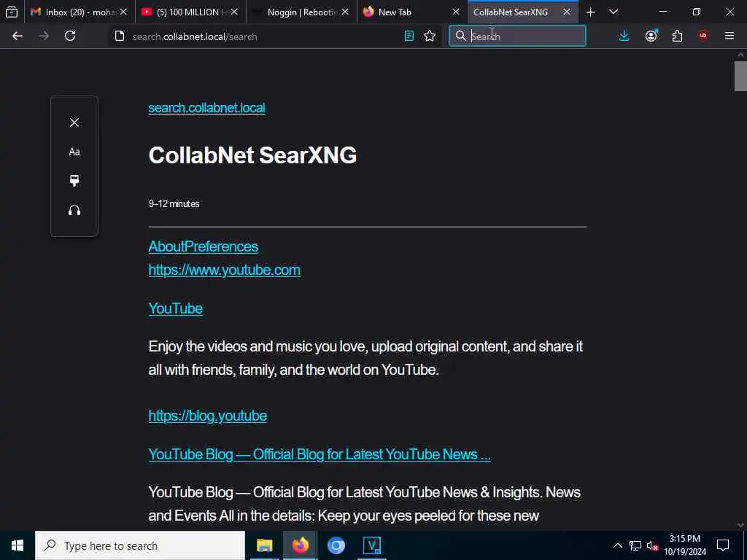Open the AboutPreferences link

pos(204,246)
